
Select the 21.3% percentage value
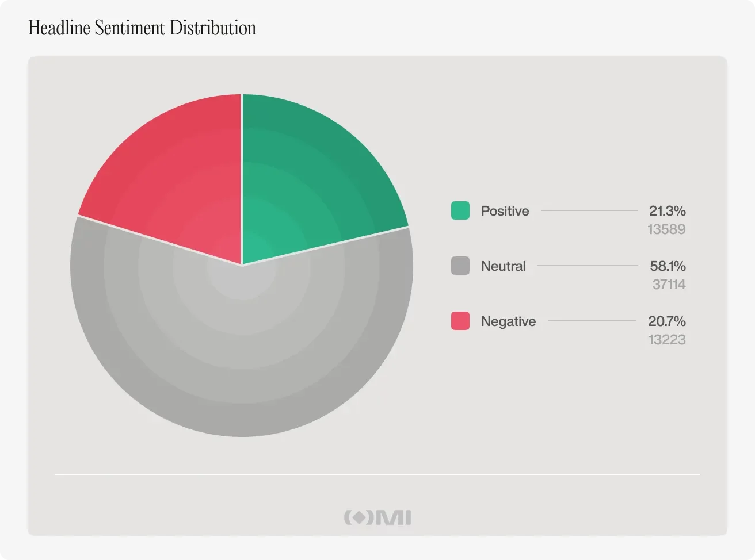(667, 211)
